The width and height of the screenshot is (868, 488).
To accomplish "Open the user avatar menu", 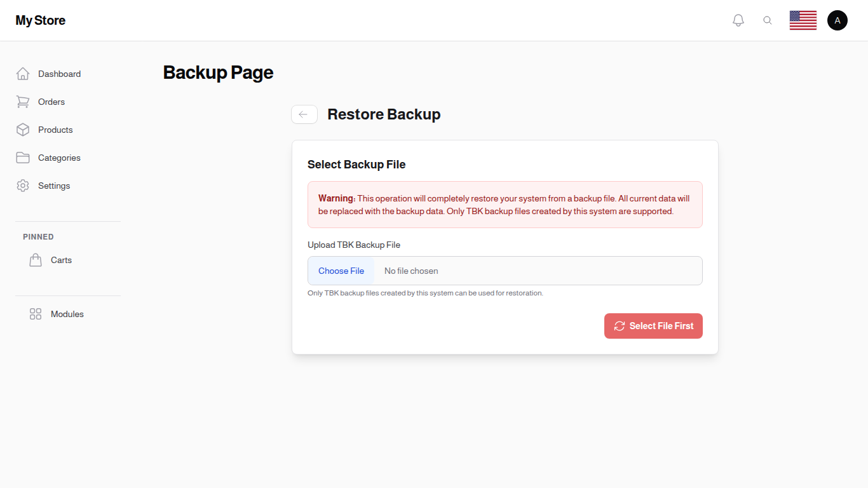I will click(837, 20).
